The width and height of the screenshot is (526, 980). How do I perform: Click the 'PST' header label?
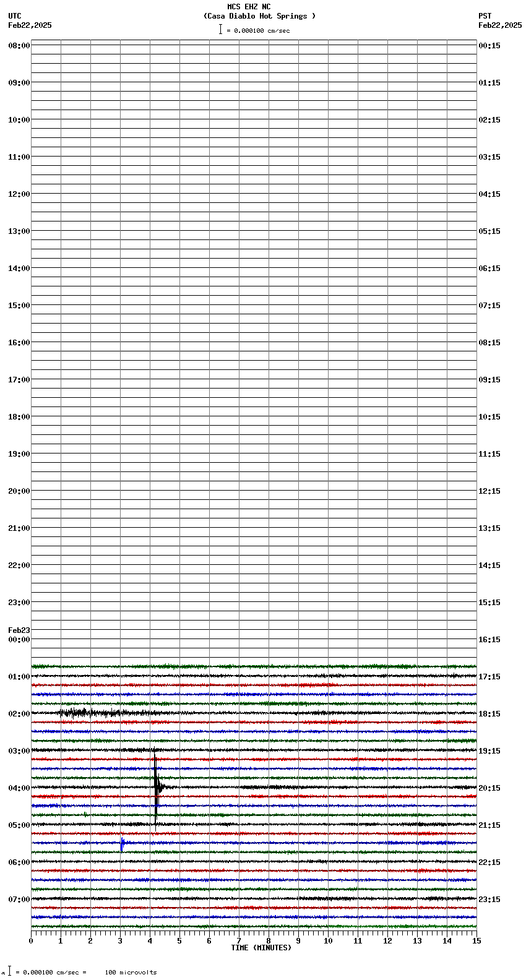pos(485,16)
